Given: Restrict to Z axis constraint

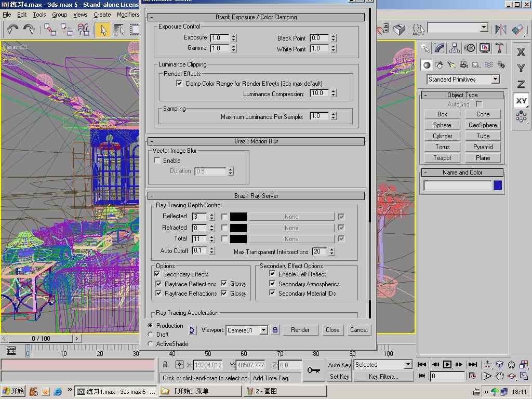Looking at the screenshot, I should [x=521, y=84].
